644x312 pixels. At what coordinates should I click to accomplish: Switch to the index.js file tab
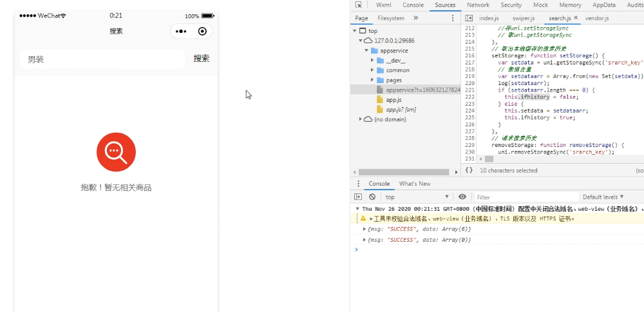coord(489,18)
